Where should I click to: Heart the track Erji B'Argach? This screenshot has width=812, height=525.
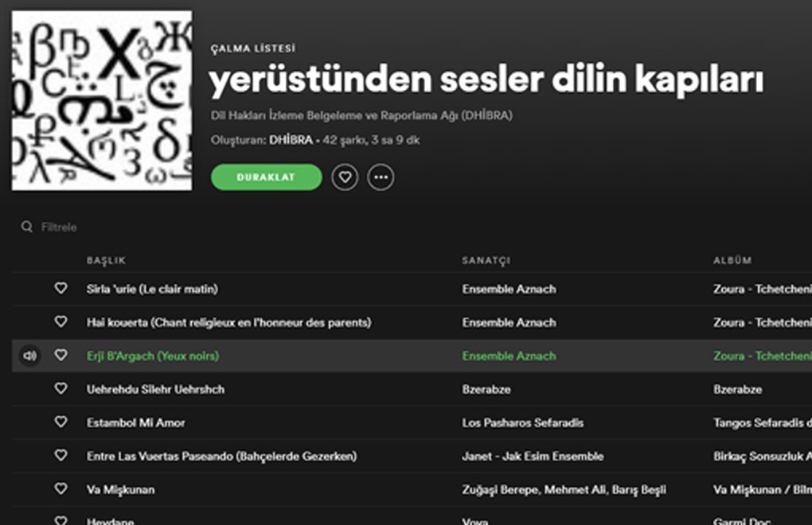61,356
